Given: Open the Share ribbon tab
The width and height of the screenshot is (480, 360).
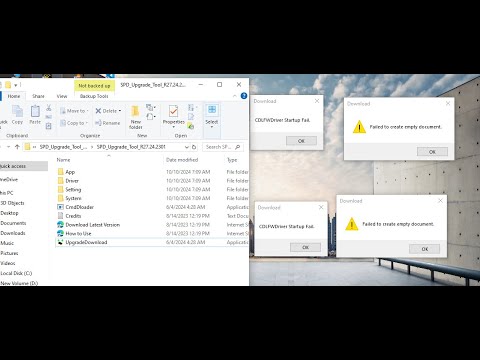Looking at the screenshot, I should 38,96.
